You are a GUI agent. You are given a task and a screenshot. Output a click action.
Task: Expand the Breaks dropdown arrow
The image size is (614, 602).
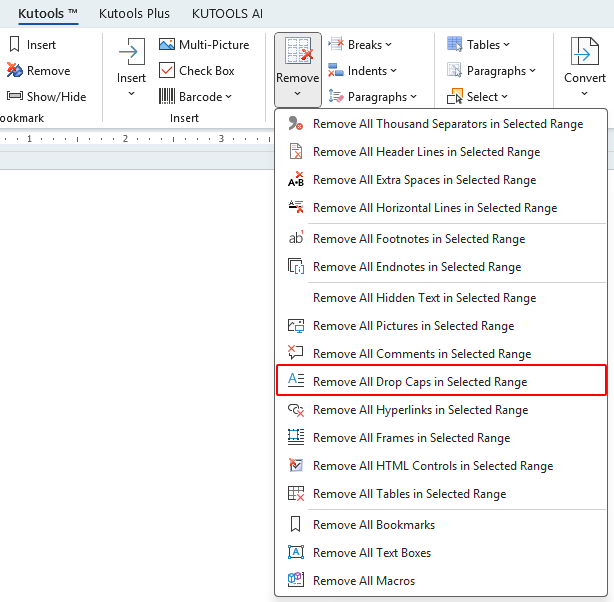[x=388, y=45]
